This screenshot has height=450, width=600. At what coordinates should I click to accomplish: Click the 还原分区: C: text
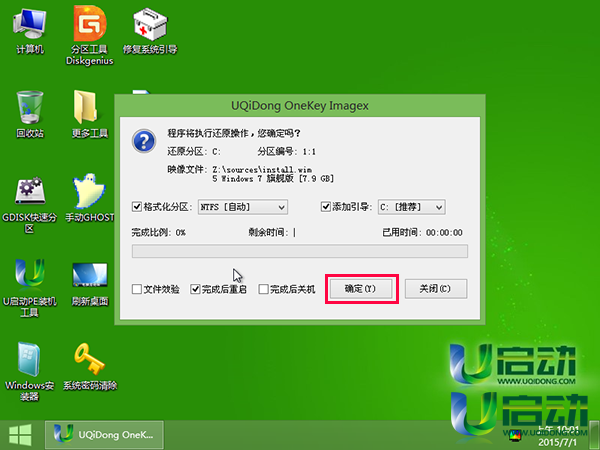[x=194, y=152]
